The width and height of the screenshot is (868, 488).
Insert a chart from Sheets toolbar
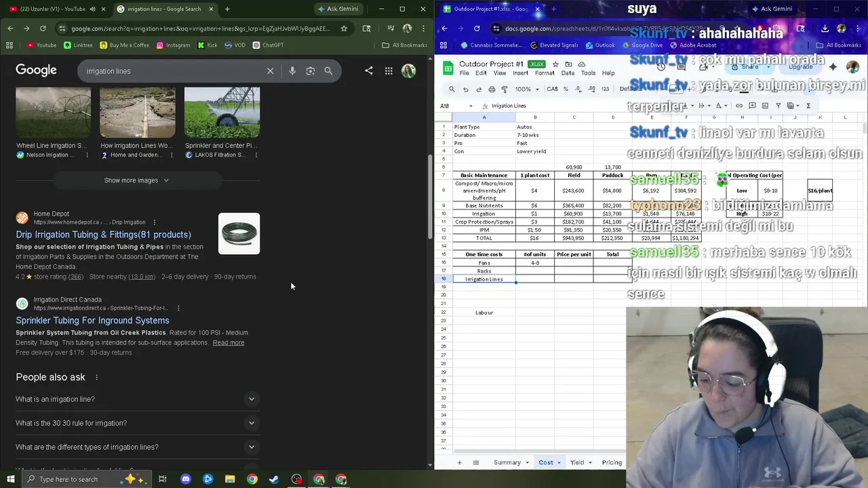pos(765,106)
